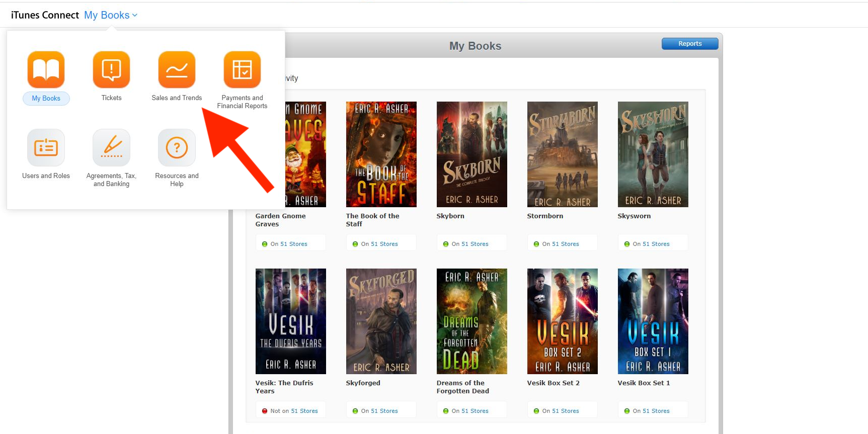
Task: Click Dreams of the Forgotten Dead title
Action: [463, 387]
